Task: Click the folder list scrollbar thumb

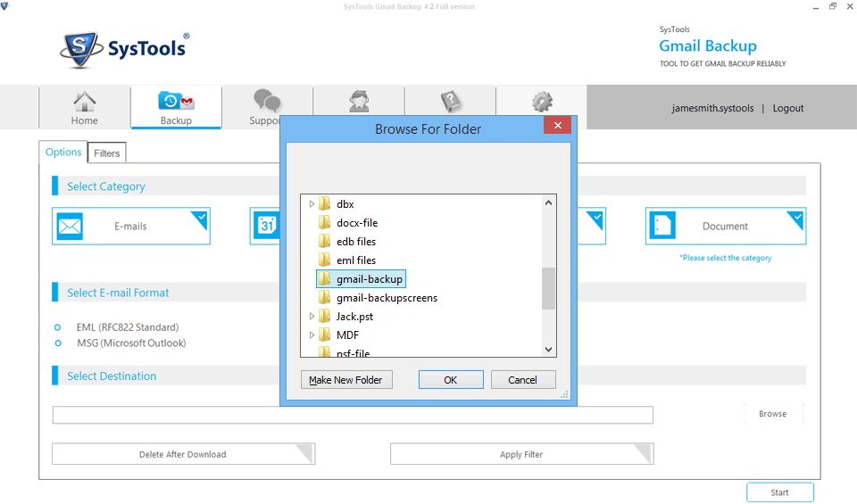Action: click(549, 288)
